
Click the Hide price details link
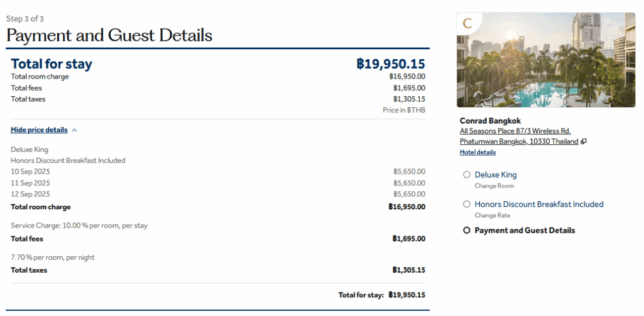click(39, 130)
